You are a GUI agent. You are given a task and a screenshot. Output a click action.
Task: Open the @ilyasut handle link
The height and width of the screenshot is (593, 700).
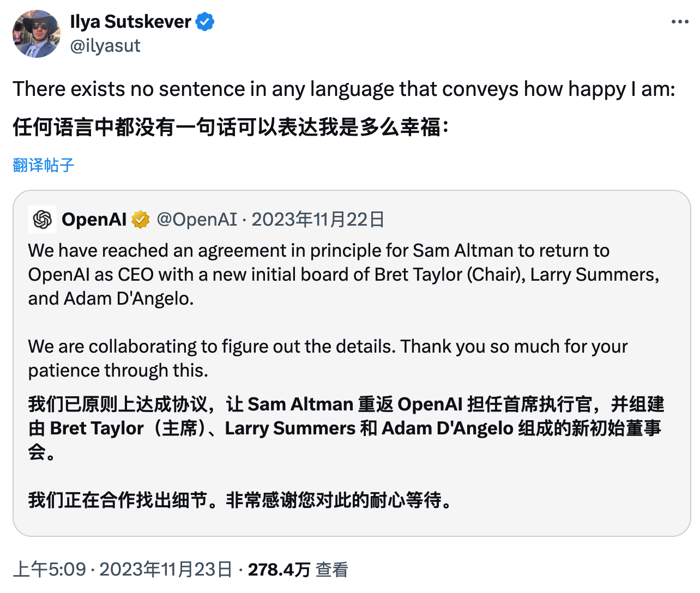(105, 46)
